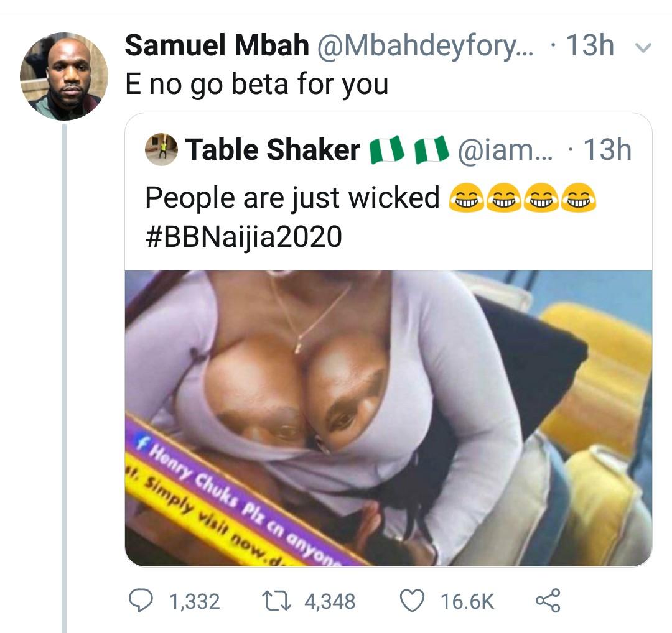The image size is (672, 633).
Task: Open the share icon options
Action: pos(548,601)
